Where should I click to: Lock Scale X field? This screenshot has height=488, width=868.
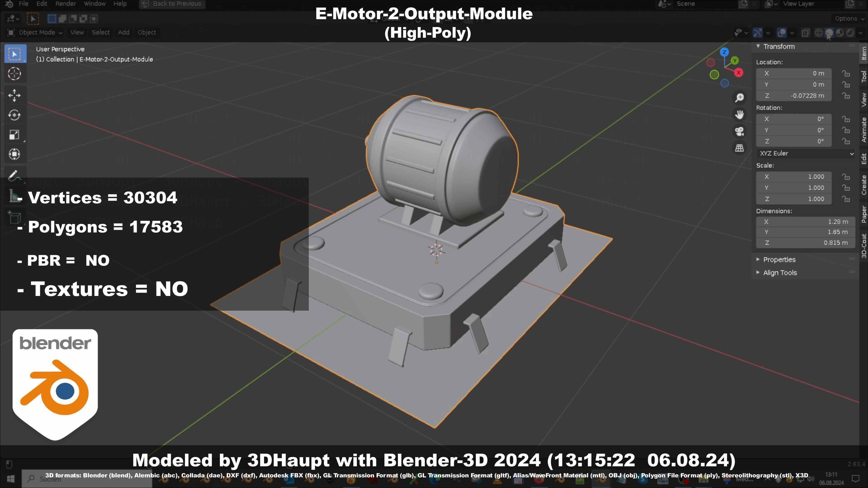pos(846,177)
